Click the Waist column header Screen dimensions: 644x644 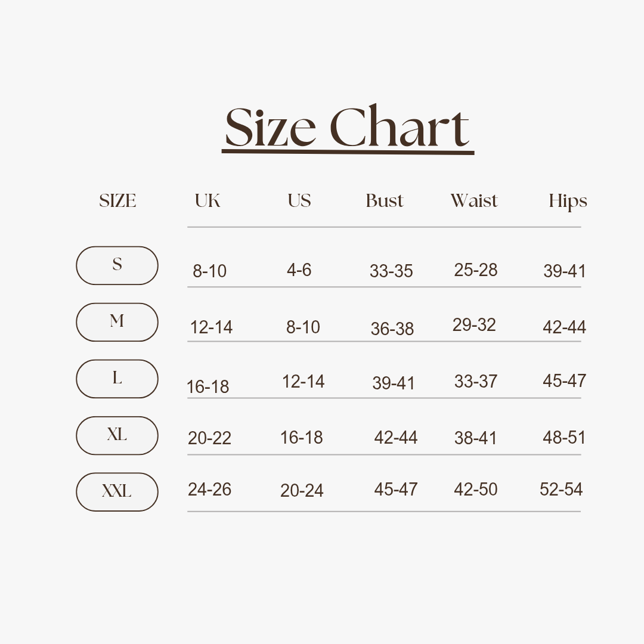click(474, 201)
